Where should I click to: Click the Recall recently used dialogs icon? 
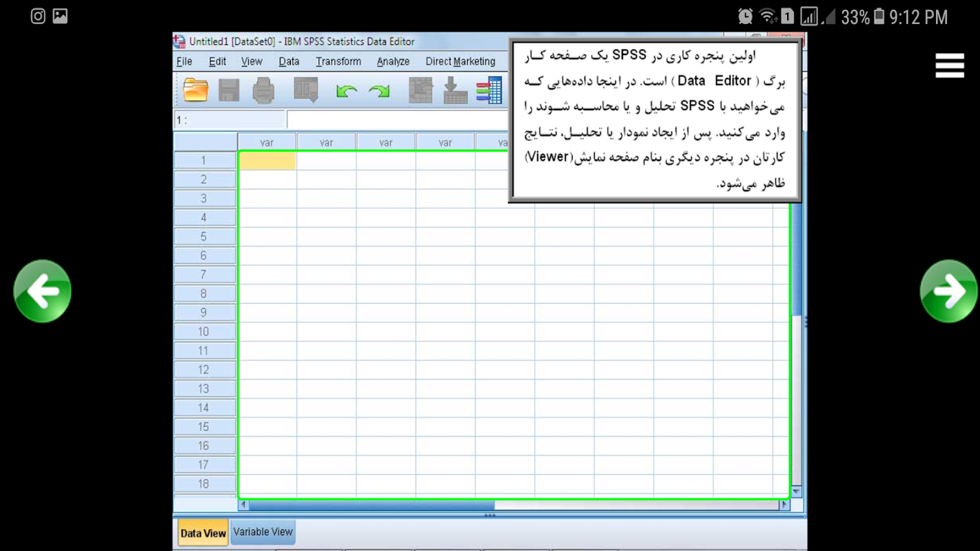(x=306, y=90)
